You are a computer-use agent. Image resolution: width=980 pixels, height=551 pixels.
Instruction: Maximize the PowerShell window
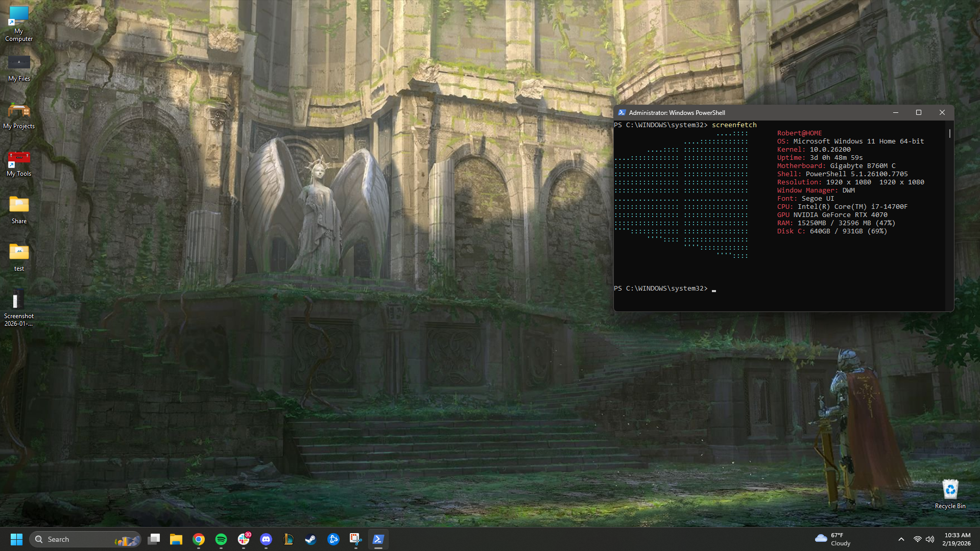pos(918,112)
